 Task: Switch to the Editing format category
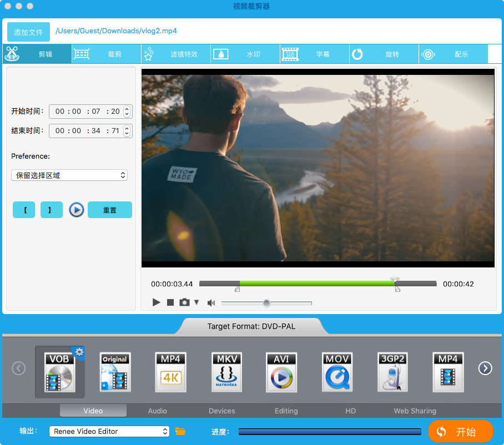pyautogui.click(x=286, y=411)
